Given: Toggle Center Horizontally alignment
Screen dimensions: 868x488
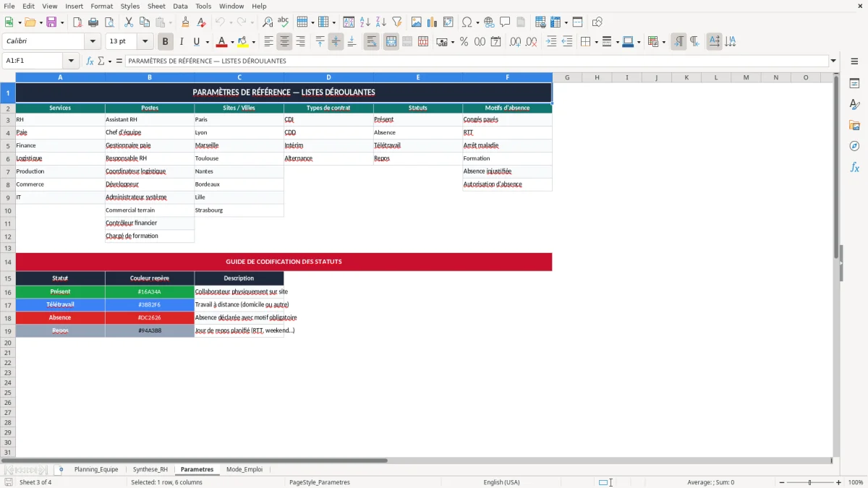Looking at the screenshot, I should pyautogui.click(x=285, y=42).
